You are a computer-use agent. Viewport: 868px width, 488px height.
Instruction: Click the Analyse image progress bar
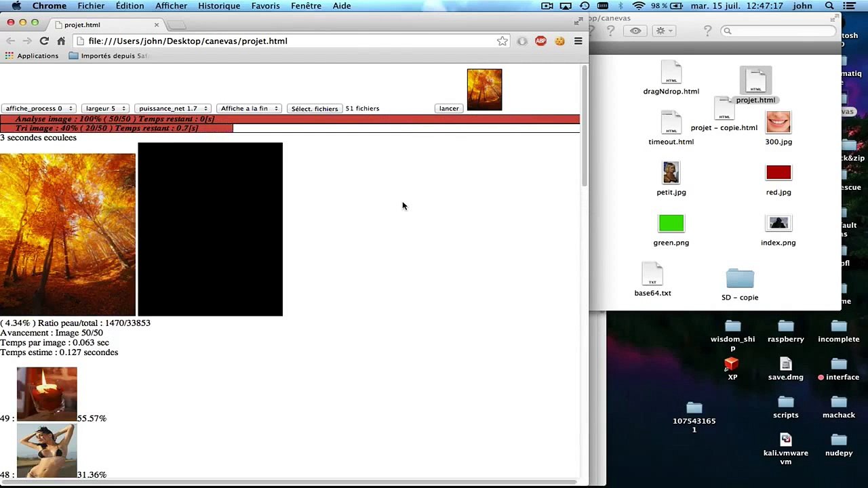coord(290,119)
